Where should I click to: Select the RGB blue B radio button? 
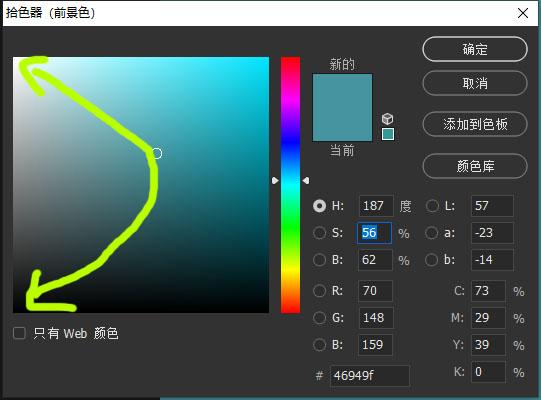click(319, 344)
